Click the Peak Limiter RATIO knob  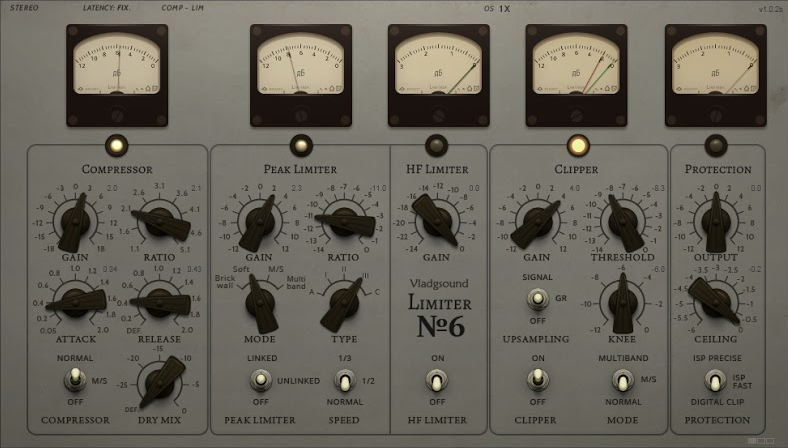(344, 222)
